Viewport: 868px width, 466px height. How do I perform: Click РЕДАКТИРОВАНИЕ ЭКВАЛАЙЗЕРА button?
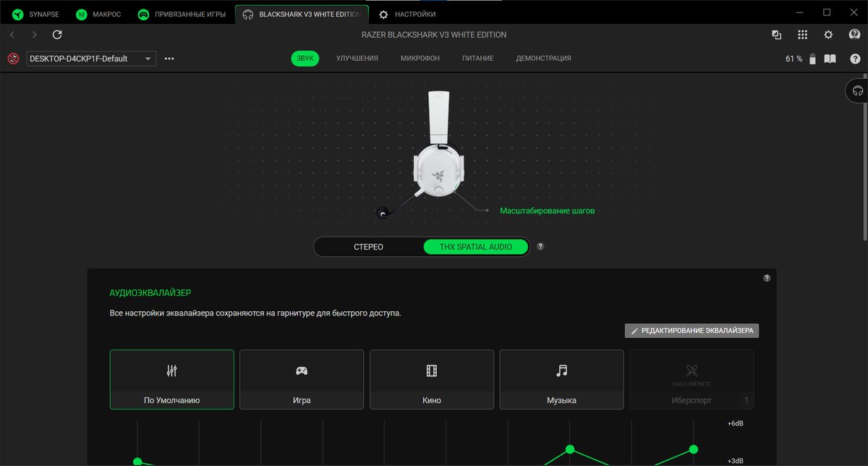point(692,331)
